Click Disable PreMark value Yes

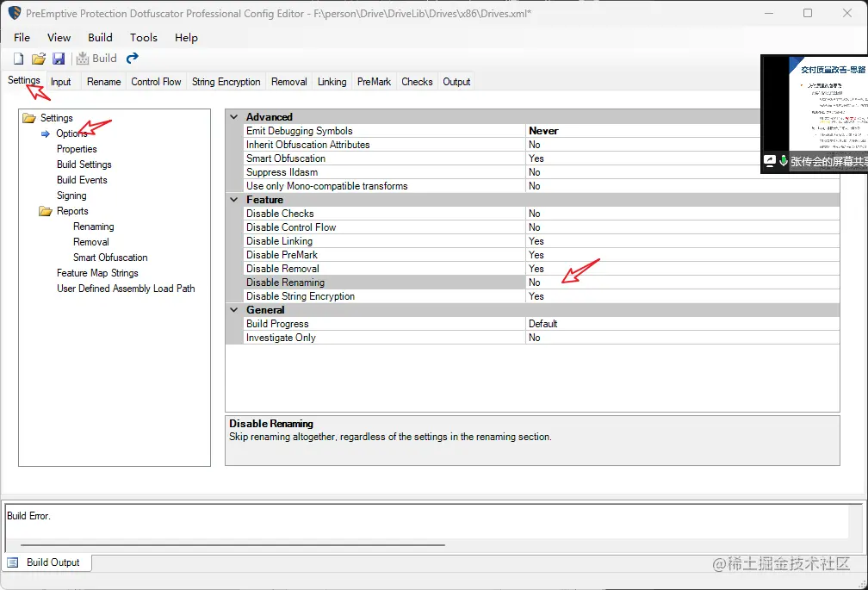coord(682,255)
